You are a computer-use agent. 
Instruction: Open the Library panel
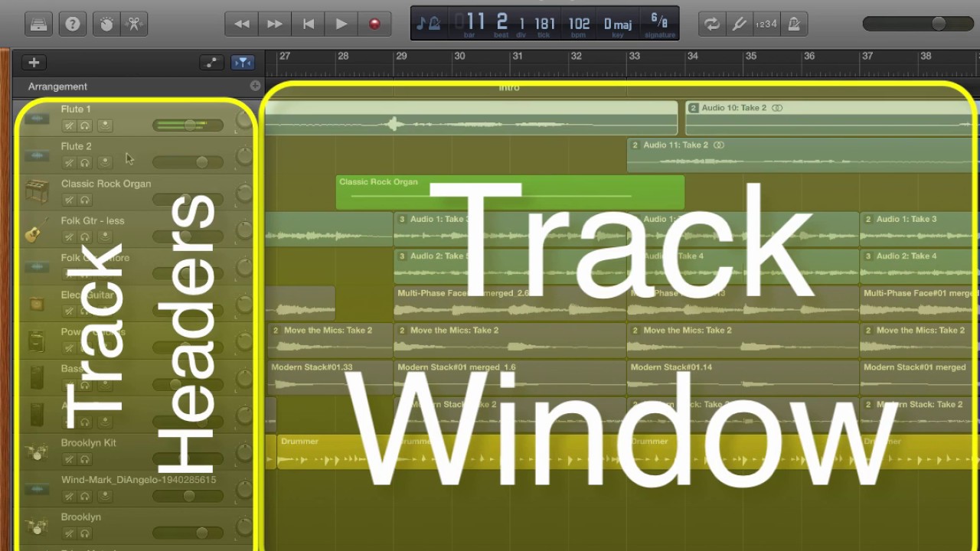(x=38, y=24)
